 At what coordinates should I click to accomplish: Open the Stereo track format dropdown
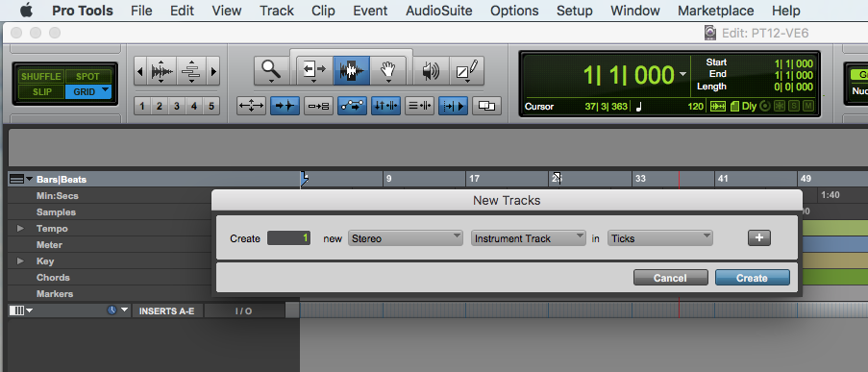click(x=406, y=238)
